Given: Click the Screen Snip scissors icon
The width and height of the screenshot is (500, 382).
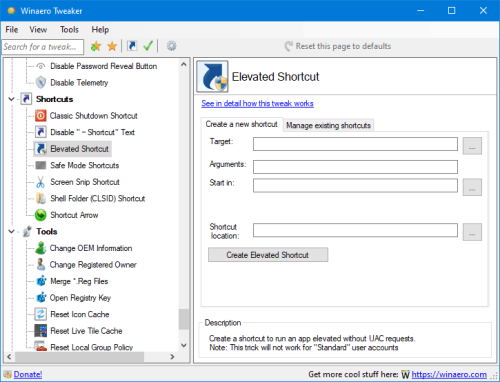Looking at the screenshot, I should 40,182.
